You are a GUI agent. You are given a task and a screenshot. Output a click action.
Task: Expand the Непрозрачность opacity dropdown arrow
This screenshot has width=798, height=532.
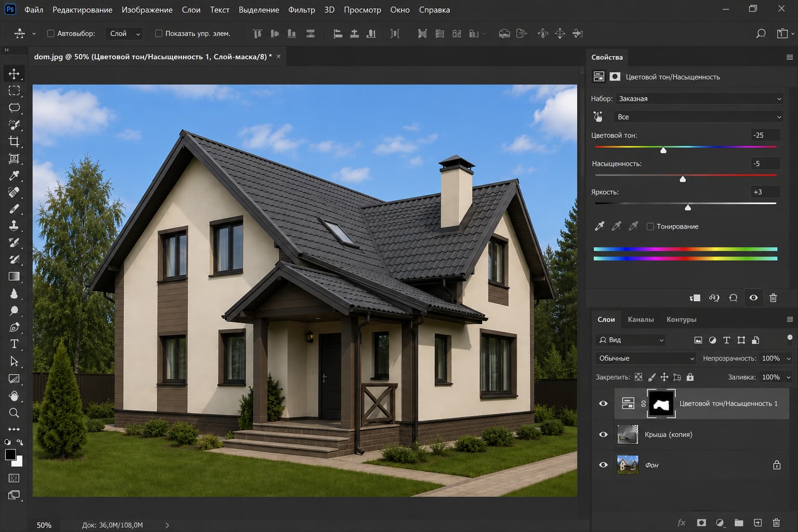[789, 358]
